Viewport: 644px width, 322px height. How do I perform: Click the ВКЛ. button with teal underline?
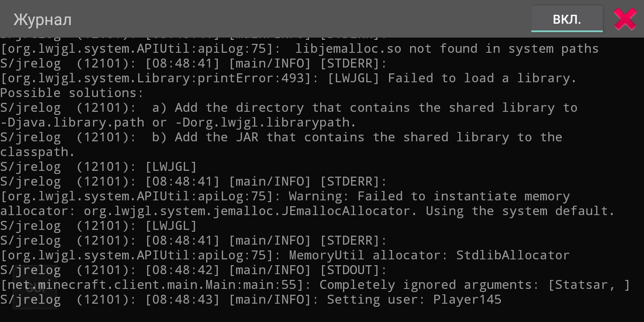567,19
